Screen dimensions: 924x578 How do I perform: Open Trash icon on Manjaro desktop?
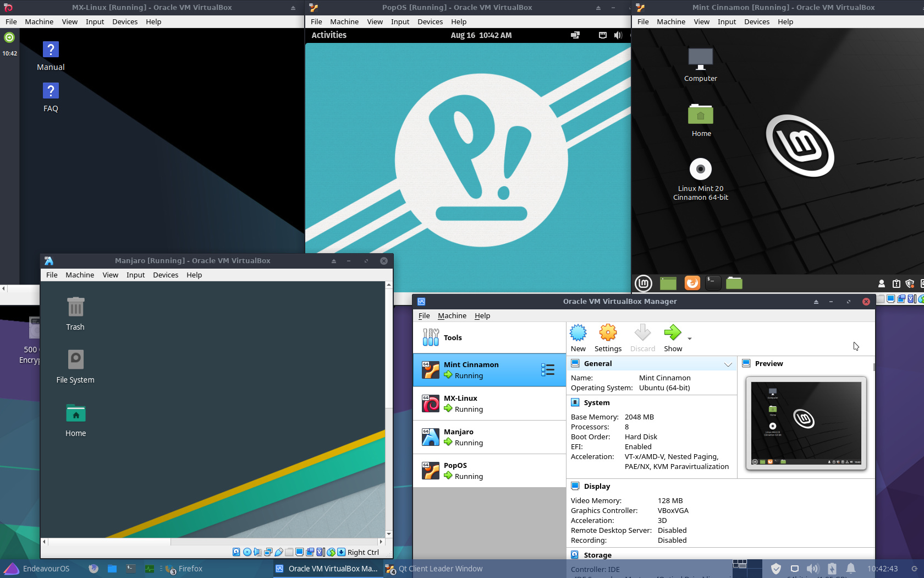pyautogui.click(x=75, y=314)
